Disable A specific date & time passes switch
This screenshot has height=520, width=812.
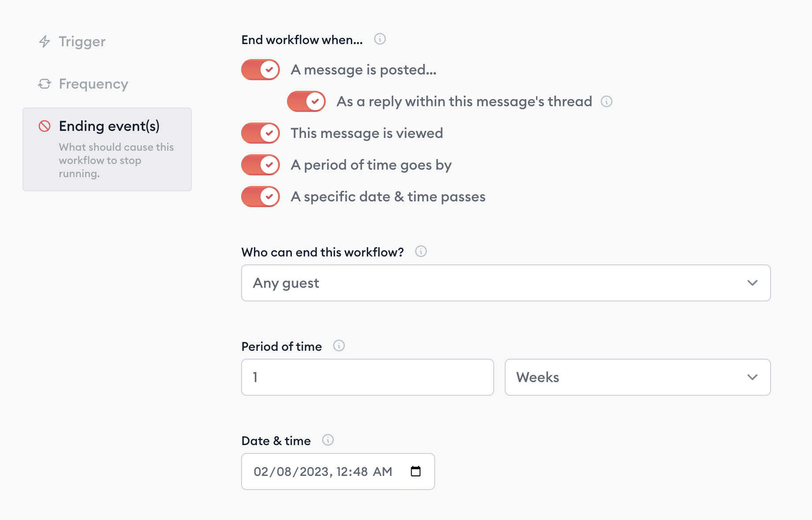(261, 197)
